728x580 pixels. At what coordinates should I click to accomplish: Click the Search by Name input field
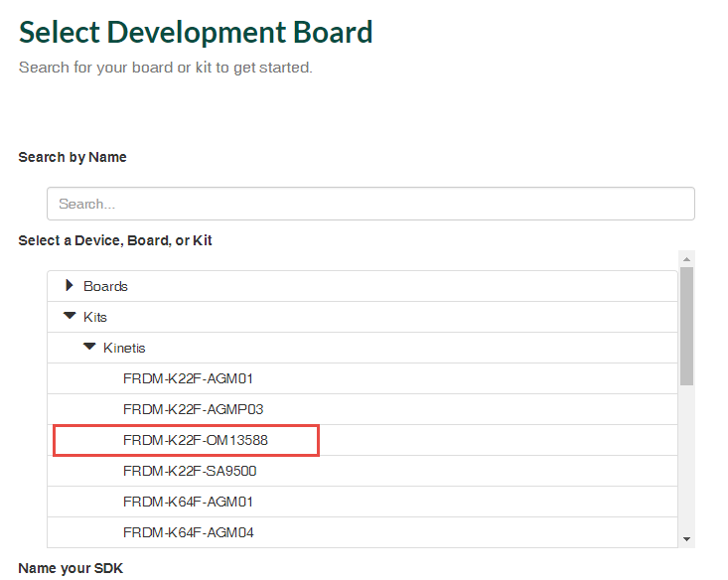coord(370,204)
